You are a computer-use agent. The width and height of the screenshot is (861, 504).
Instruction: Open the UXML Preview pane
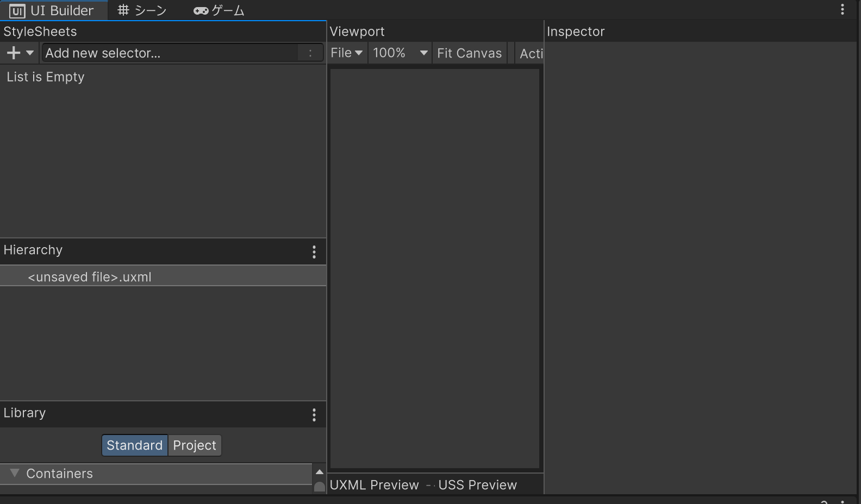point(375,485)
